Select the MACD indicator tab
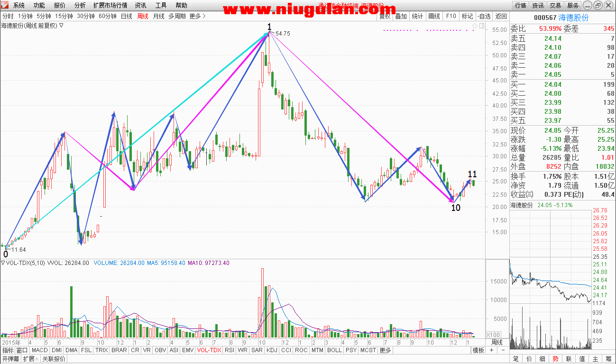 [x=40, y=350]
